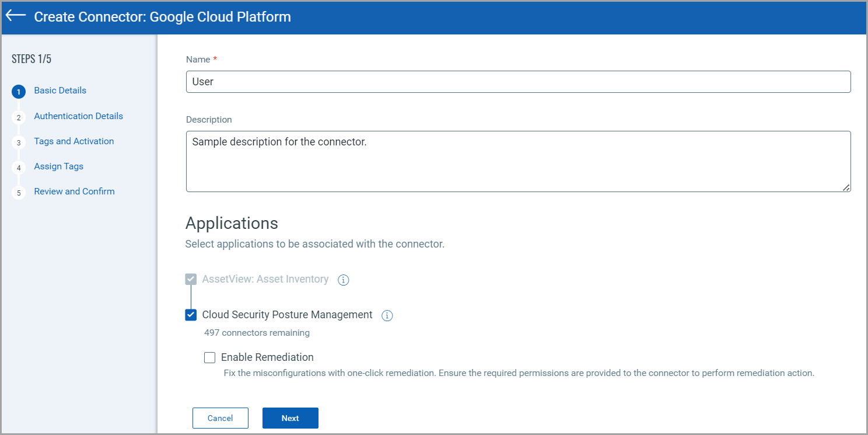868x435 pixels.
Task: Navigate to the Authentication Details step
Action: (x=78, y=116)
